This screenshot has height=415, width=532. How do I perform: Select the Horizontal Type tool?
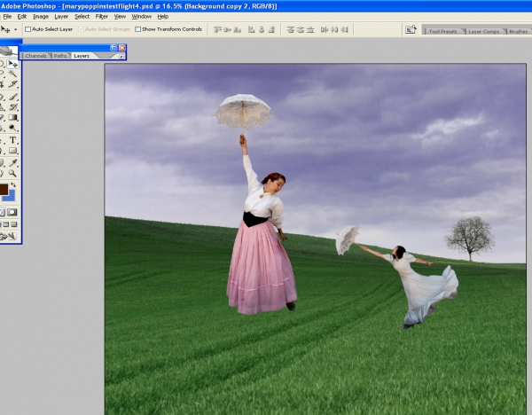13,140
